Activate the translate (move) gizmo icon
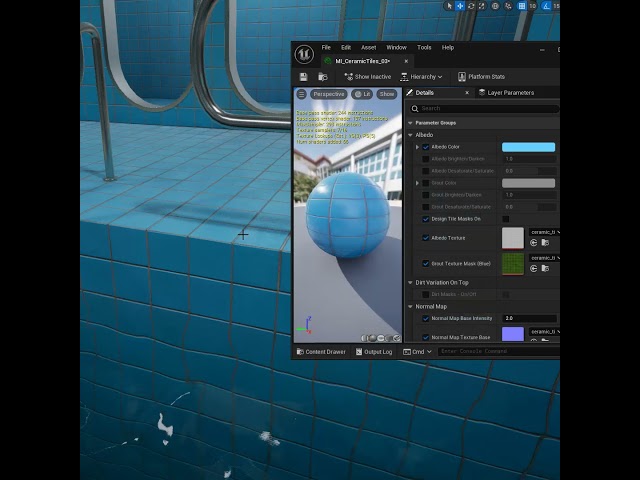The image size is (640, 480). [460, 6]
